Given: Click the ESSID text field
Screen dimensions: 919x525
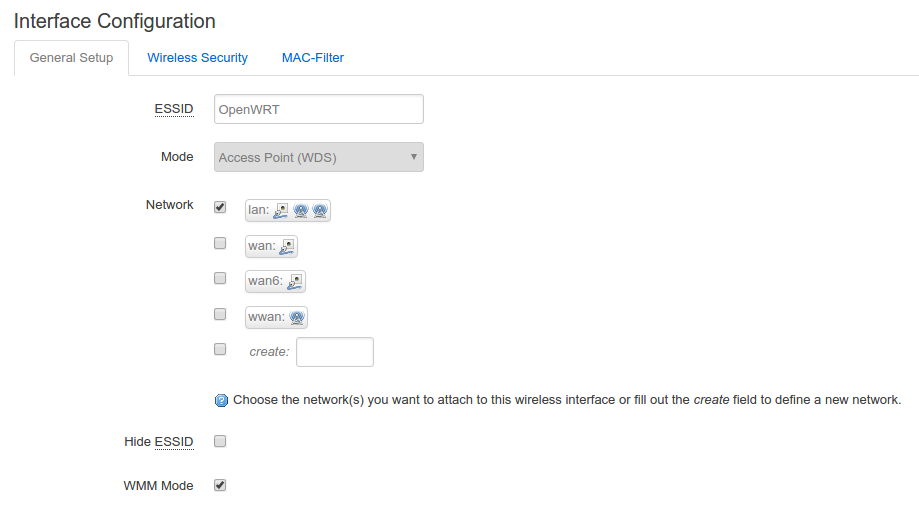Looking at the screenshot, I should pos(319,109).
